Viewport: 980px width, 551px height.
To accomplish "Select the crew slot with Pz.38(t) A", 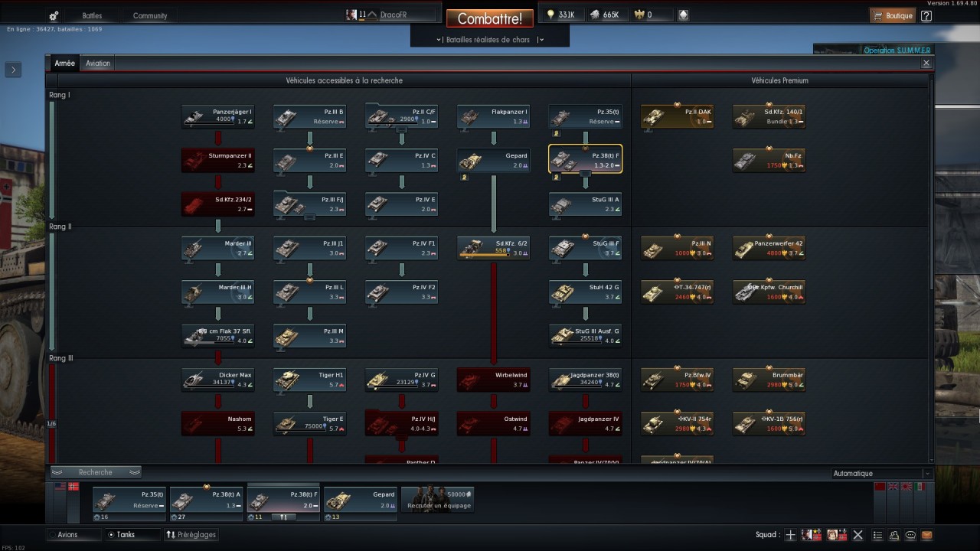I will (206, 504).
